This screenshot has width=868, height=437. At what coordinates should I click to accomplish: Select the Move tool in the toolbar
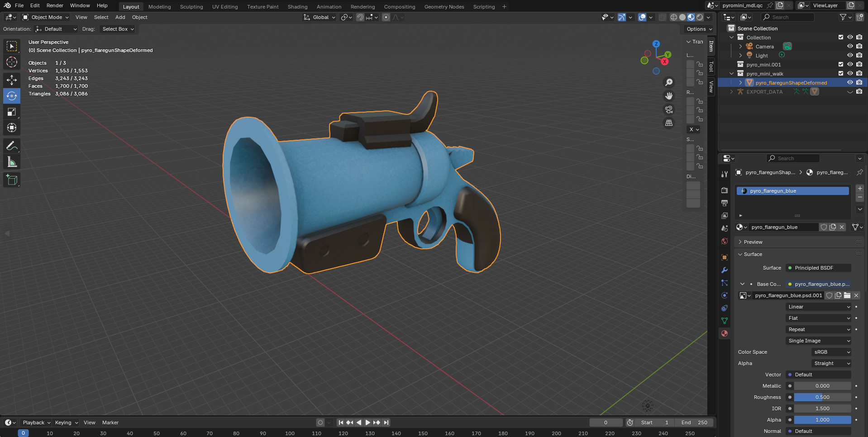(12, 80)
